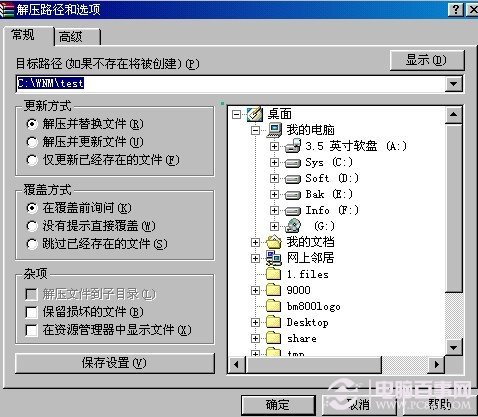Viewport: 478px width, 417px height.
Task: Expand the Bak (E:) drive node
Action: click(274, 194)
